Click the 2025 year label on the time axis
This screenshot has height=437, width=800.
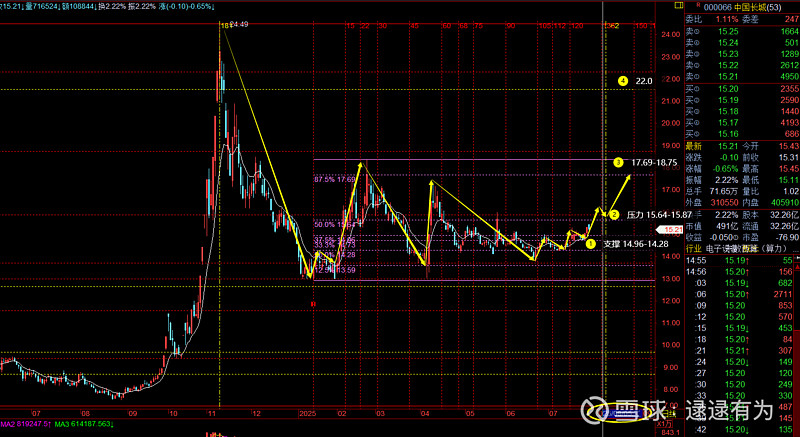[308, 414]
